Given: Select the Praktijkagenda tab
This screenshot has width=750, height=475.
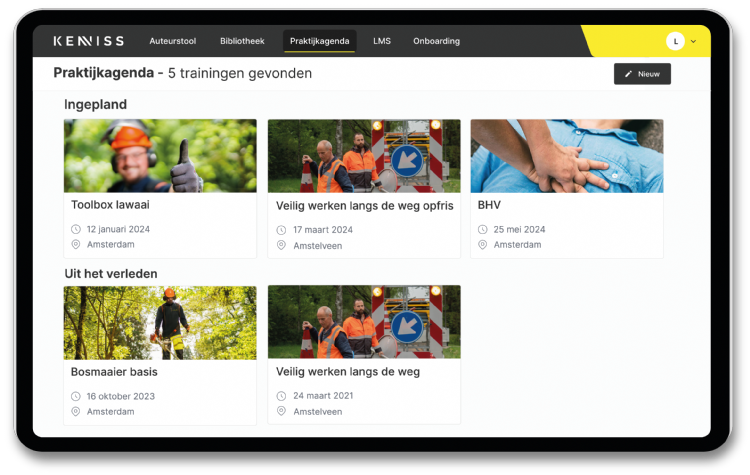Looking at the screenshot, I should (319, 41).
